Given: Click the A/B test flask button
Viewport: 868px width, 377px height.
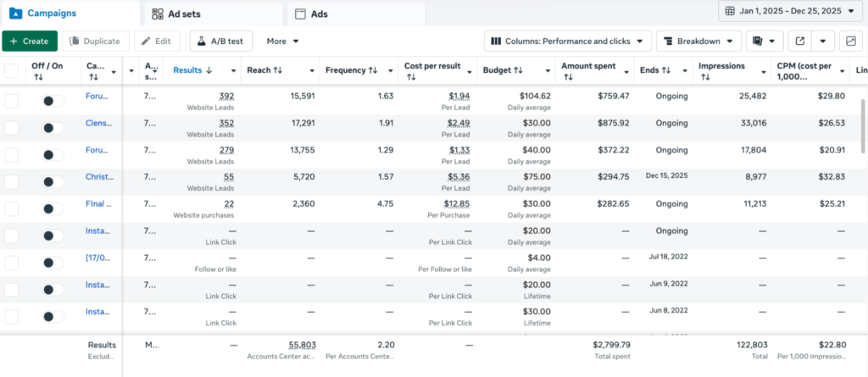Looking at the screenshot, I should tap(221, 41).
